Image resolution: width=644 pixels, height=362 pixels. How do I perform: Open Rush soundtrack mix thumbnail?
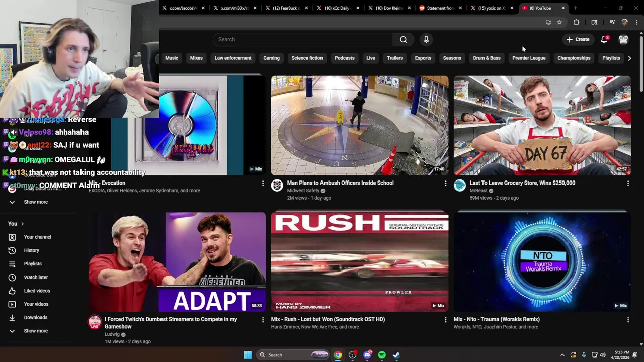click(x=360, y=261)
